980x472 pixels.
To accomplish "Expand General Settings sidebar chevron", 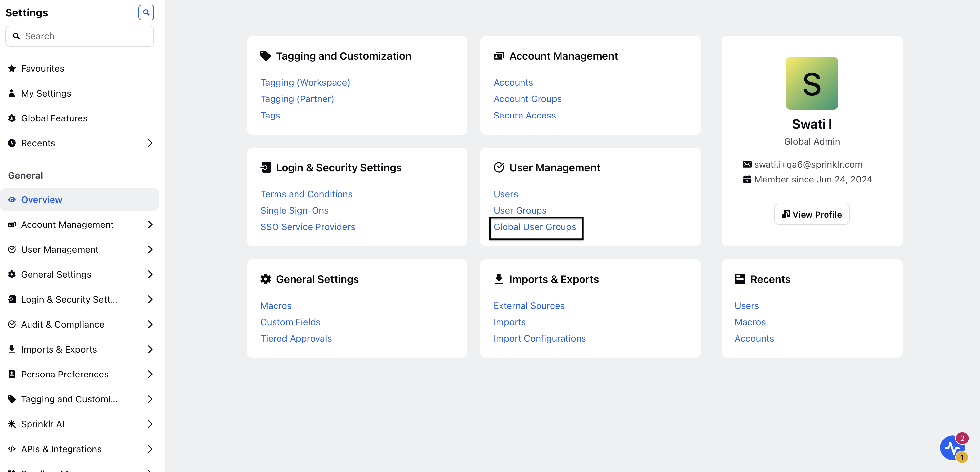I will coord(150,274).
